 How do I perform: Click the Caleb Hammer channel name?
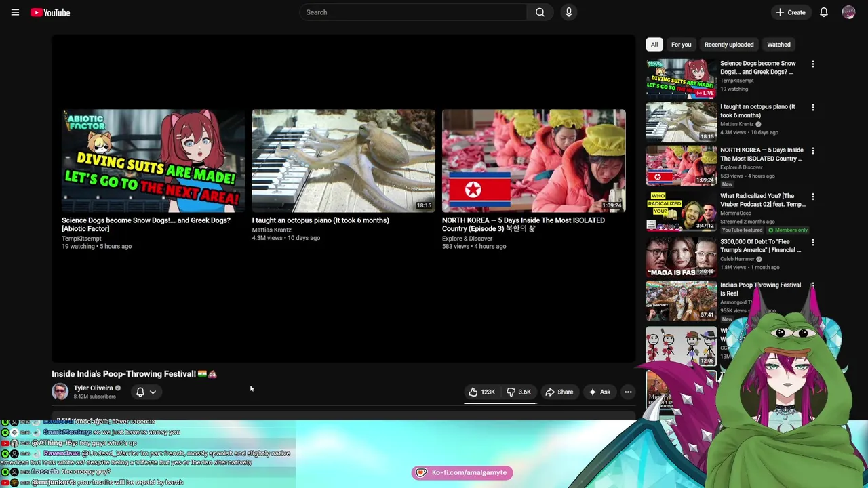click(x=737, y=259)
